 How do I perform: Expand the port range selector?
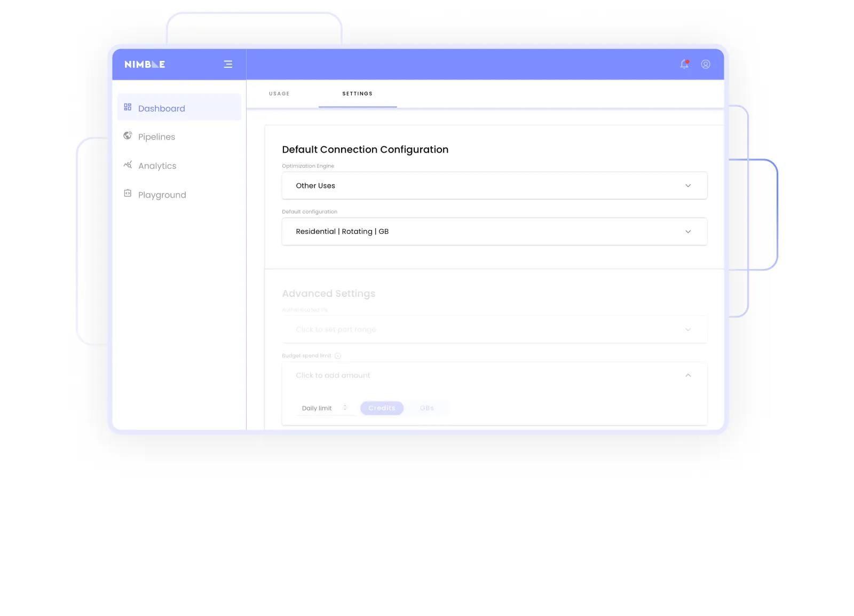tap(687, 329)
